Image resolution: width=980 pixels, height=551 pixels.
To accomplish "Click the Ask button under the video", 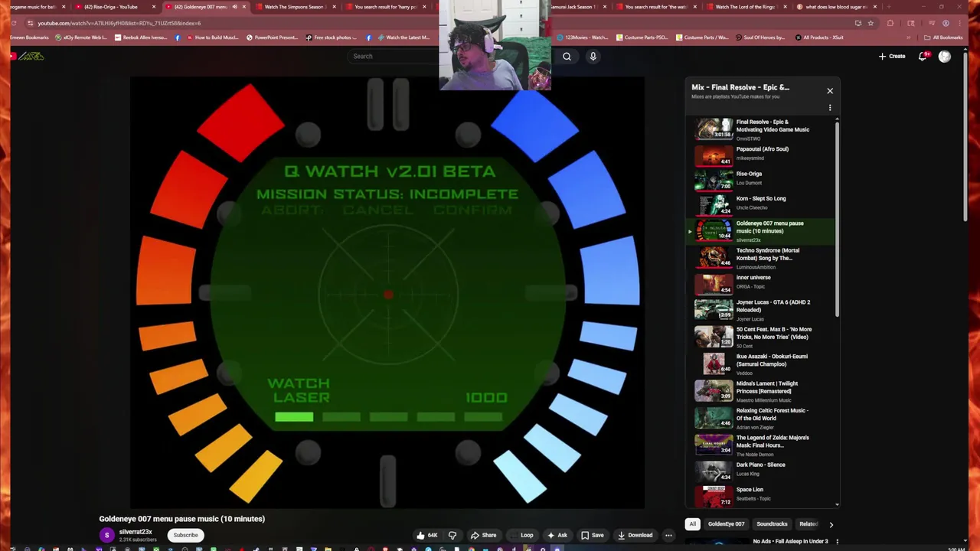I will (x=558, y=536).
